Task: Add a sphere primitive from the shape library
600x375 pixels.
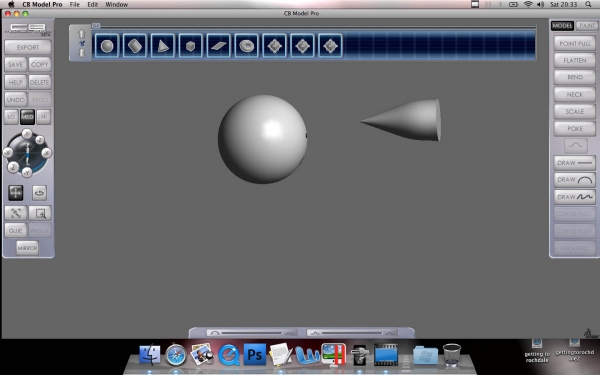Action: 107,46
